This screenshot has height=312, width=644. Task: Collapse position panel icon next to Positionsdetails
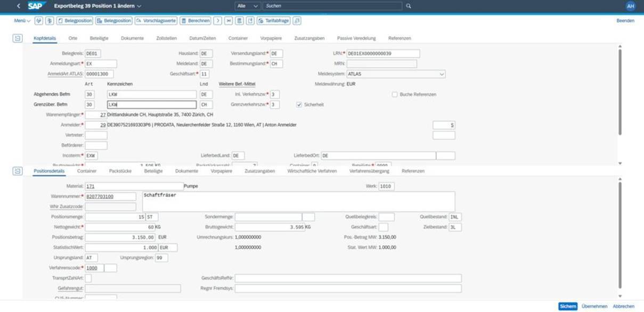pos(18,171)
